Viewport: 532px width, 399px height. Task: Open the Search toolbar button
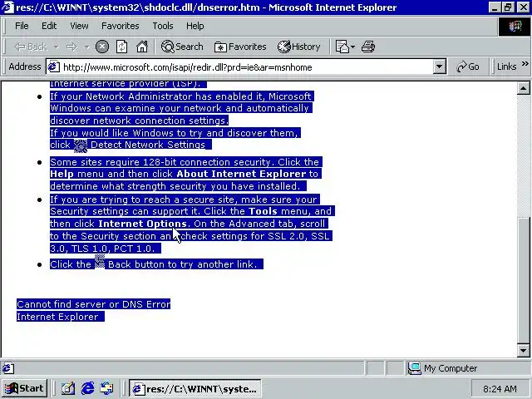pos(182,47)
